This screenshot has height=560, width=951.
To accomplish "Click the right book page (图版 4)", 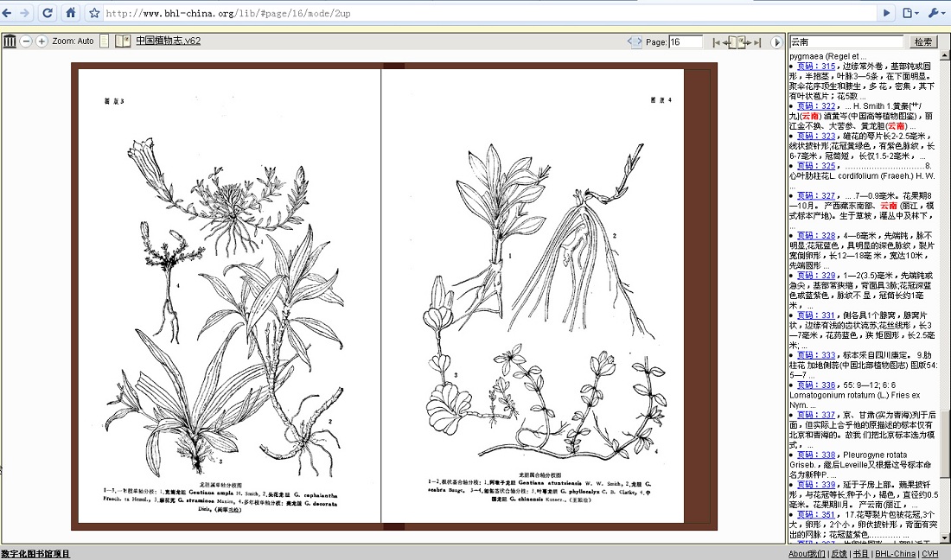I will pos(533,296).
